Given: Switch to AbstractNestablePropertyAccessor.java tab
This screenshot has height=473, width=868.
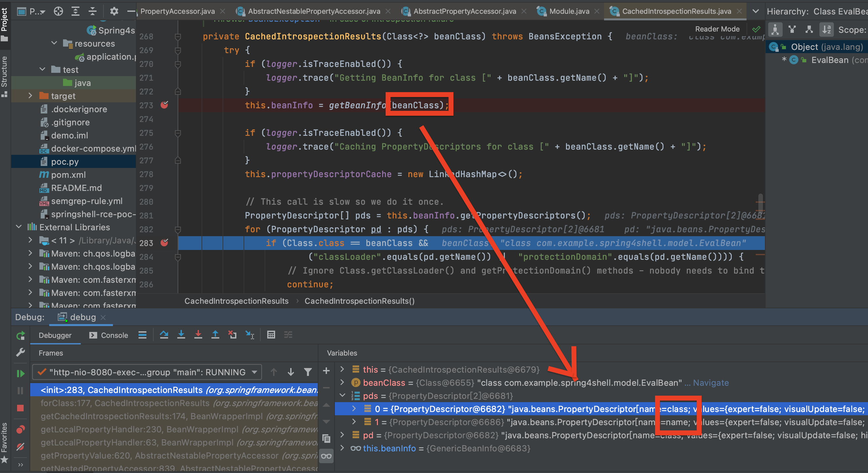Looking at the screenshot, I should point(314,11).
